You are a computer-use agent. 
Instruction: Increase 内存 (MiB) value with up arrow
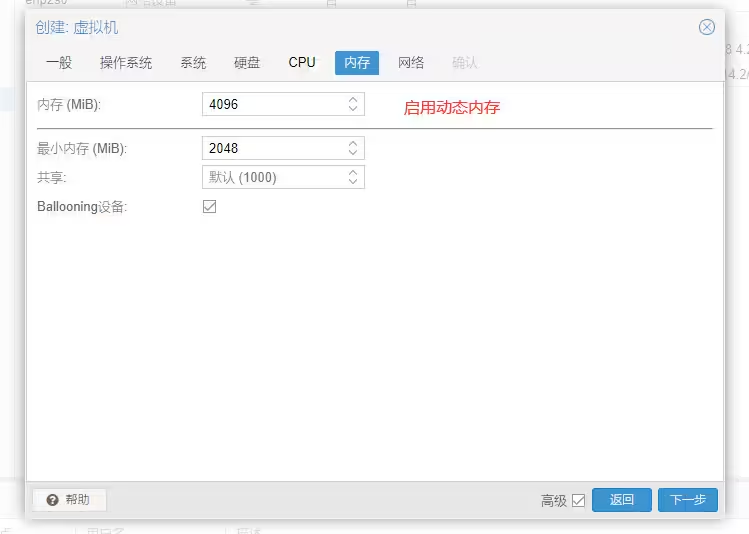click(x=353, y=100)
